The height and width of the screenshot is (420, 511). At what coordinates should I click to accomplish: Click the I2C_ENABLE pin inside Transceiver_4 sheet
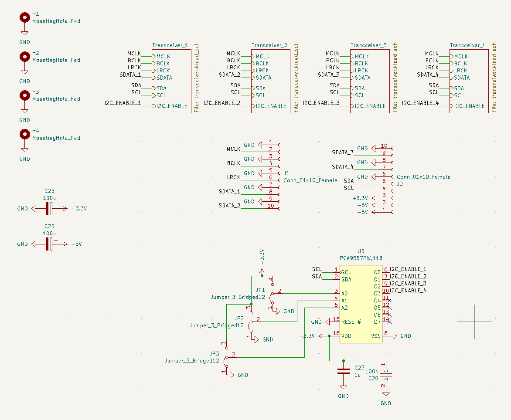tap(468, 106)
